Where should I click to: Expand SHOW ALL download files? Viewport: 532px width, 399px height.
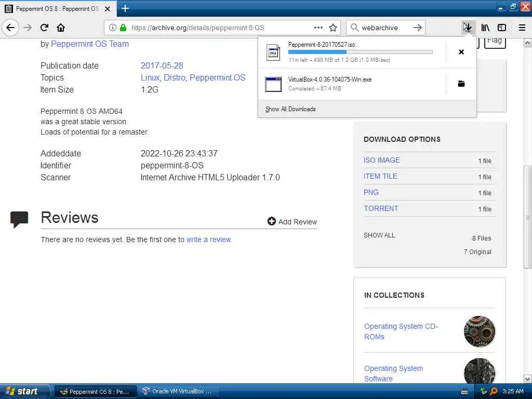coord(379,235)
